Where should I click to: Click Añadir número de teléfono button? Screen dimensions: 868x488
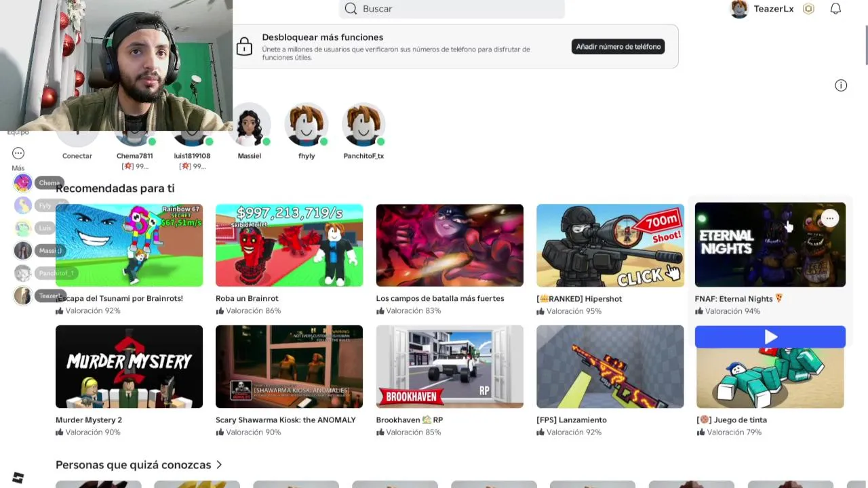(x=618, y=47)
